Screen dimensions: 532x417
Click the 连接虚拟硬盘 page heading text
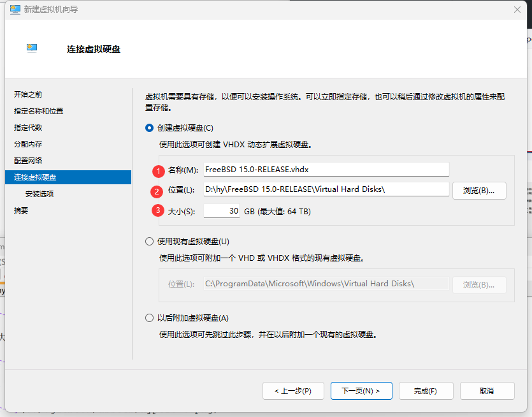coord(94,49)
